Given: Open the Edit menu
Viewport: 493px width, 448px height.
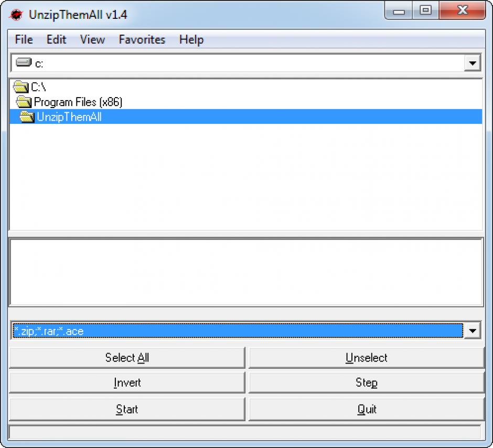Looking at the screenshot, I should tap(56, 40).
